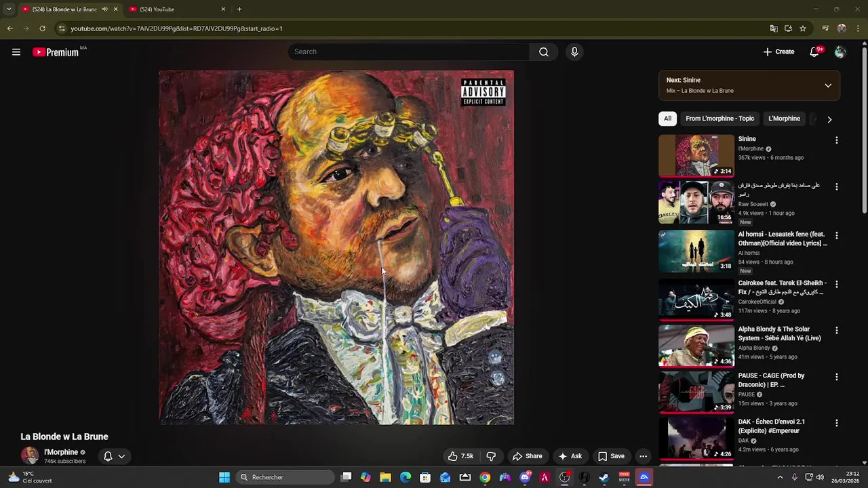The height and width of the screenshot is (488, 868).
Task: Go back in browser history
Action: 9,28
